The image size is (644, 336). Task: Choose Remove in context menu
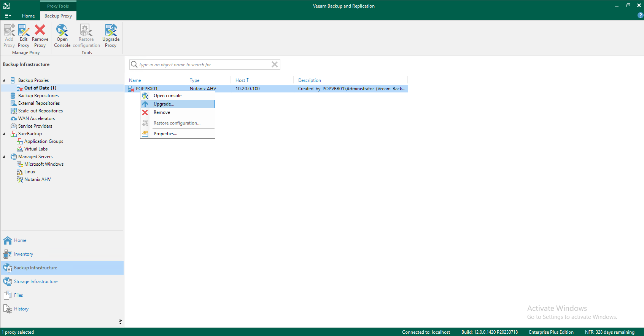pos(178,112)
